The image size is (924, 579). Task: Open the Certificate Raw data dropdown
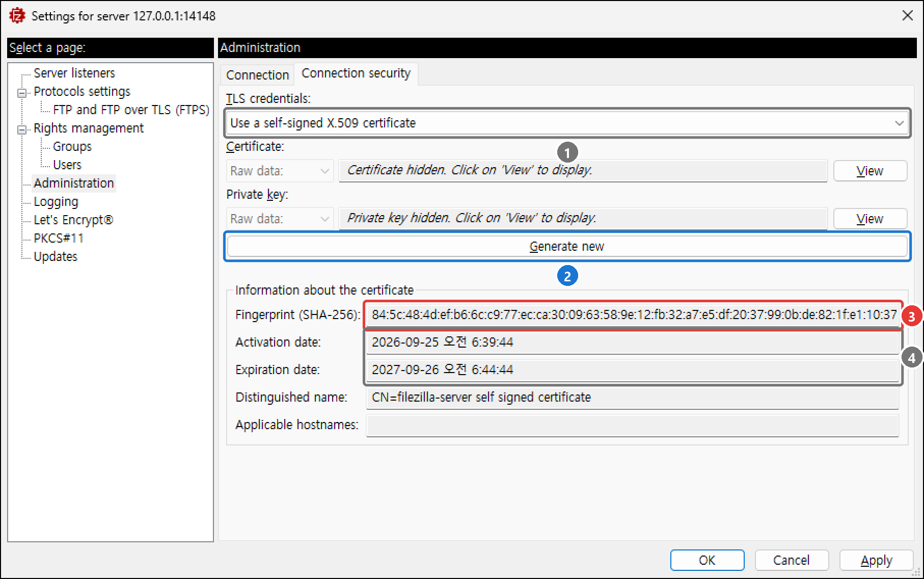280,171
